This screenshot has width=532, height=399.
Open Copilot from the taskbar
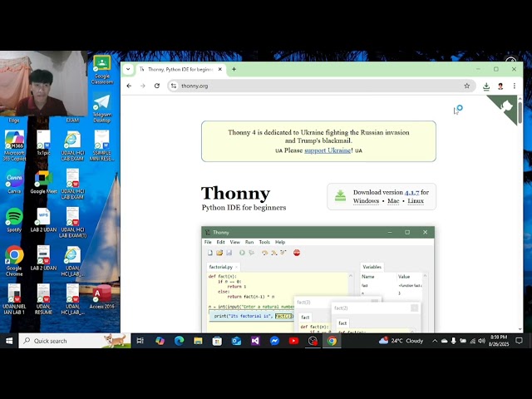(x=160, y=341)
